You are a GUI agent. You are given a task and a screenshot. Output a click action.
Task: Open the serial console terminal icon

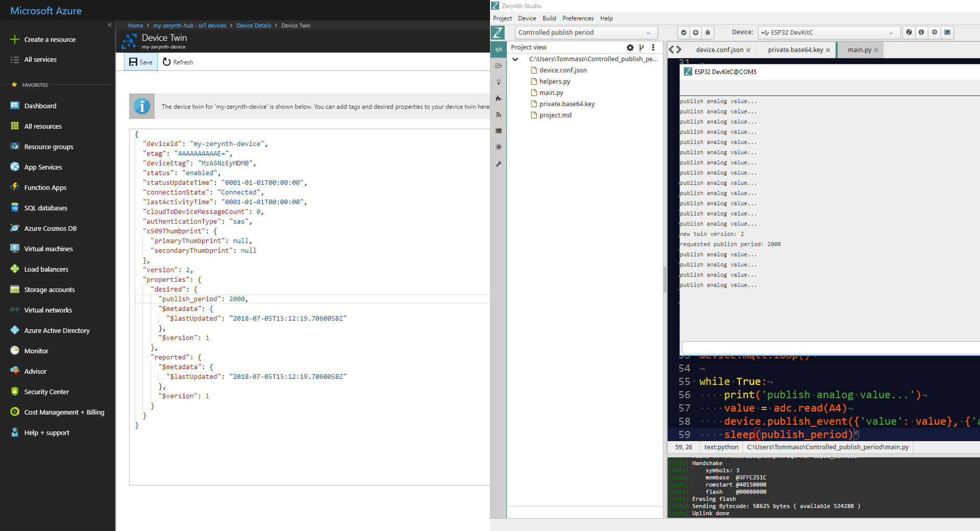947,32
